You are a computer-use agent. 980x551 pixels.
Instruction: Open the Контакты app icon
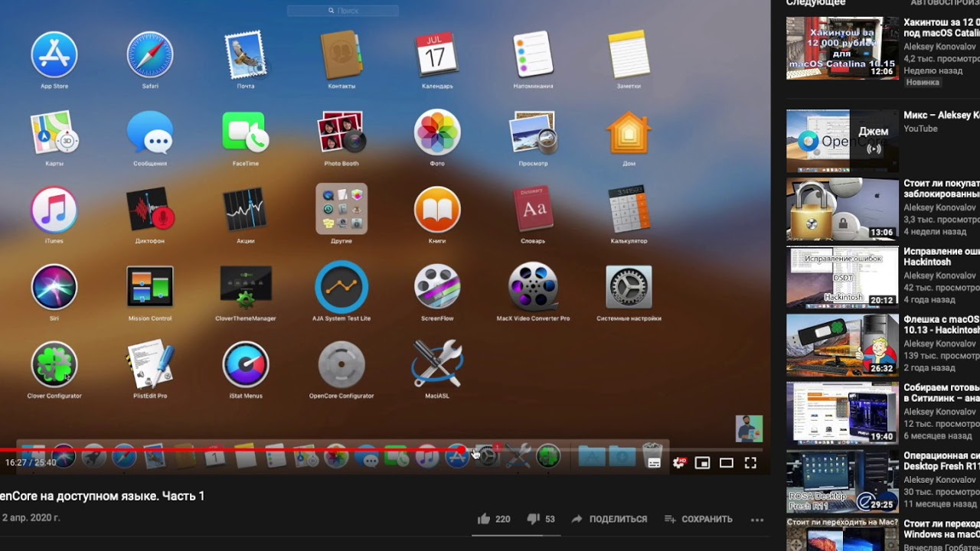coord(341,55)
